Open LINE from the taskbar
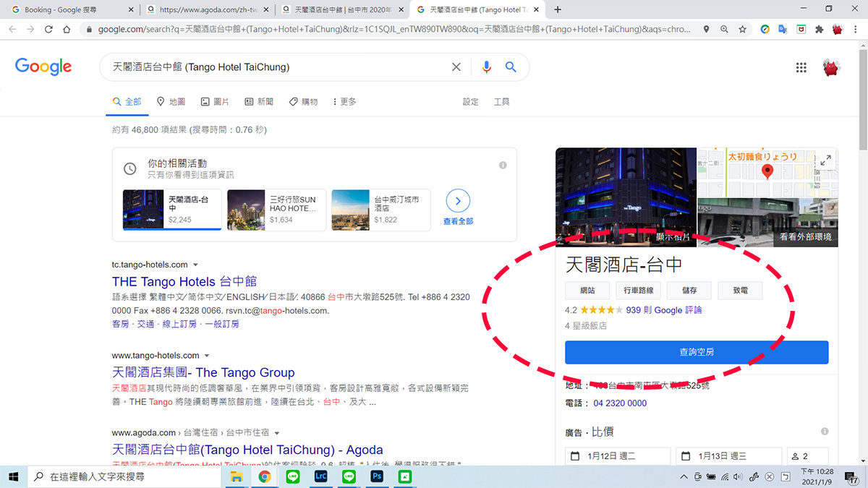The image size is (868, 488). [292, 476]
